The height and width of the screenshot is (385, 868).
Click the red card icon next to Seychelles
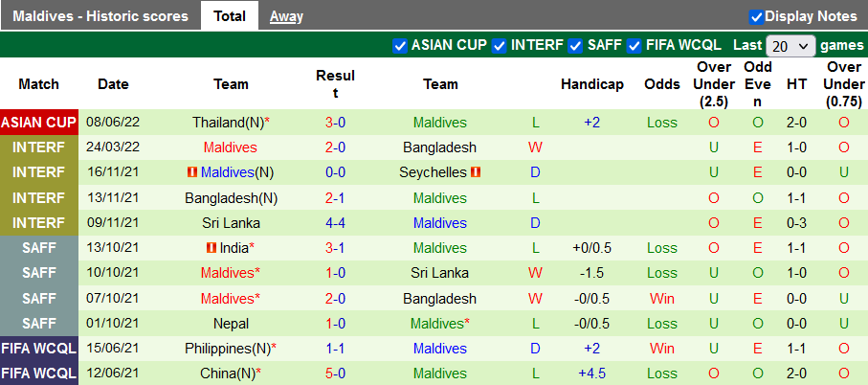click(476, 172)
